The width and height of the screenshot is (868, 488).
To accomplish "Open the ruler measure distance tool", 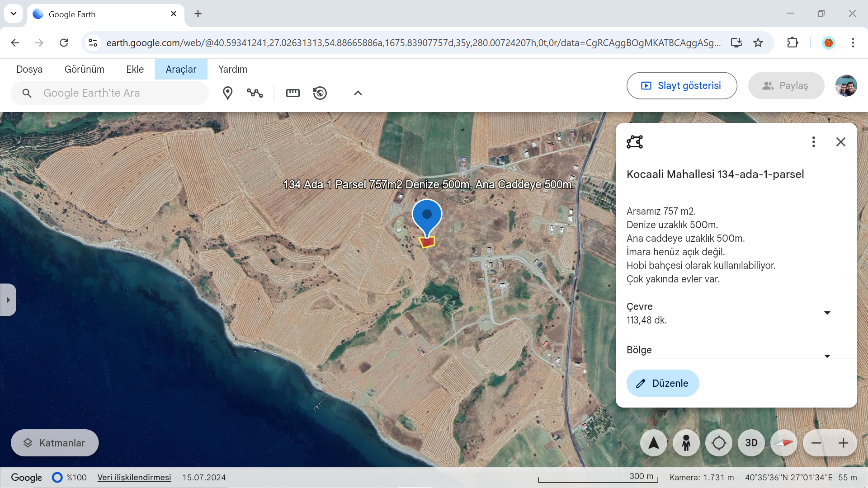I will (x=293, y=93).
